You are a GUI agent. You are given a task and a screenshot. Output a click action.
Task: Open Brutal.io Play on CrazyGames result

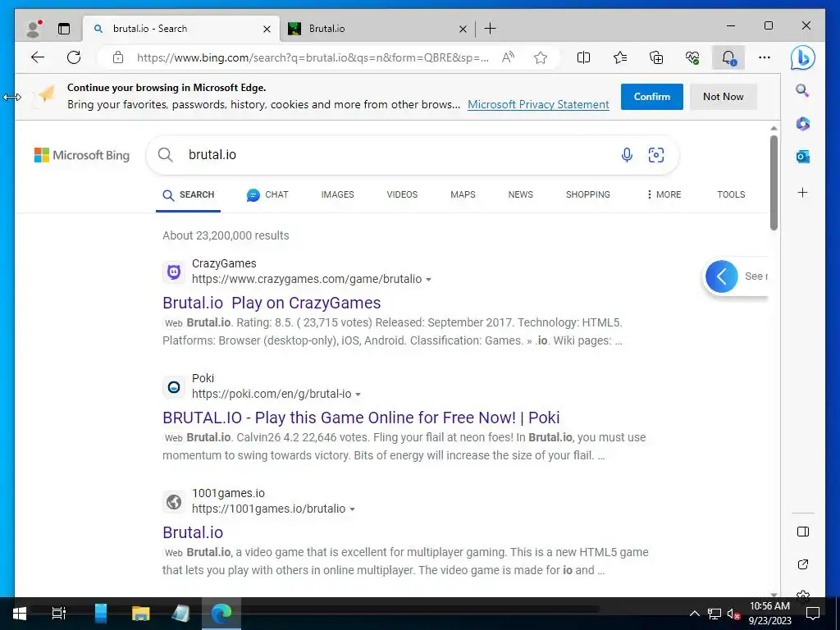pyautogui.click(x=272, y=303)
